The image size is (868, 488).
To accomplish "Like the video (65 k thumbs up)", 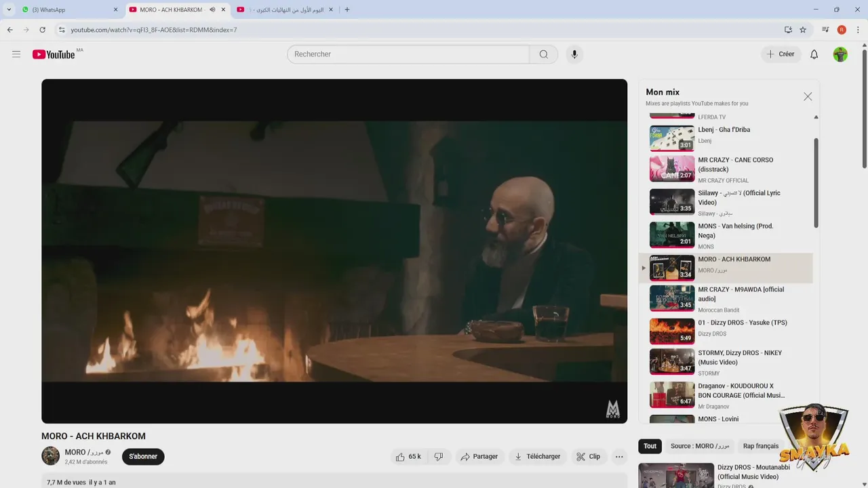I will tap(408, 457).
